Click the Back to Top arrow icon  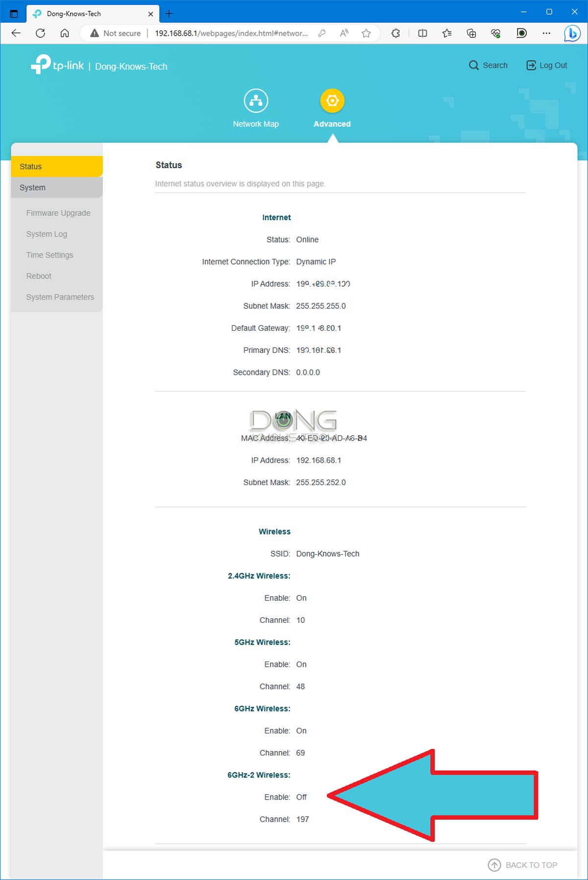[x=494, y=865]
